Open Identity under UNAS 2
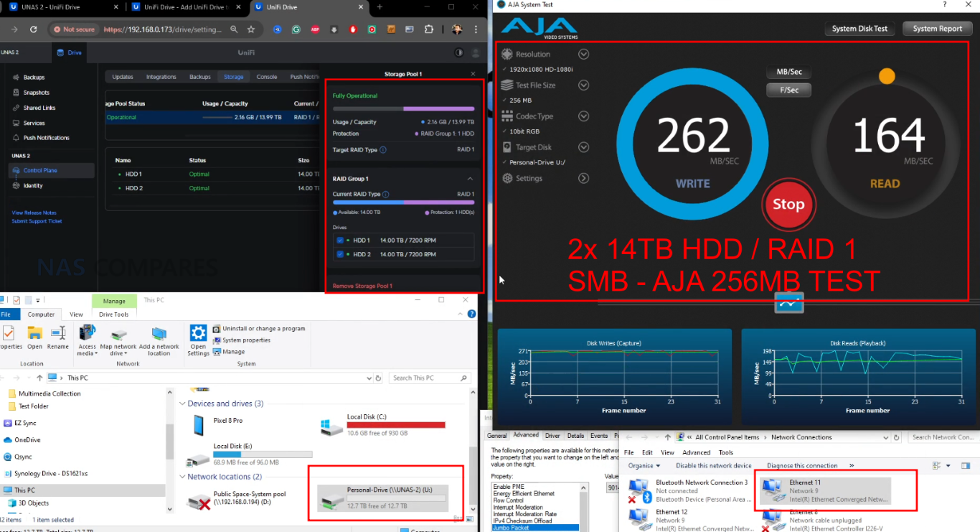The height and width of the screenshot is (532, 980). [33, 186]
